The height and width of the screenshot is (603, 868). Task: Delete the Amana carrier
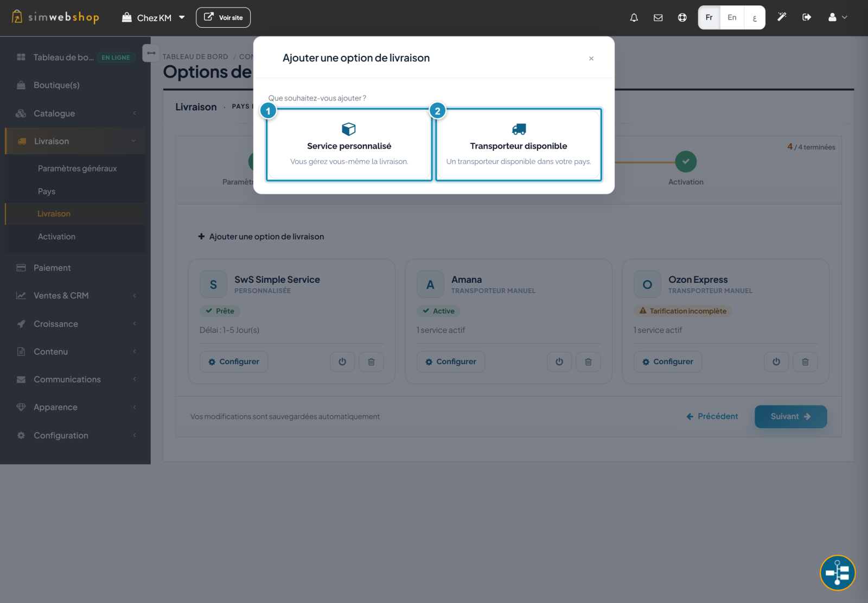tap(589, 361)
